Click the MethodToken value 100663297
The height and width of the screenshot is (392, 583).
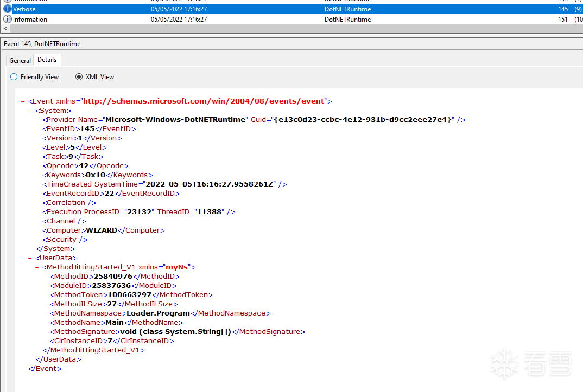[129, 295]
